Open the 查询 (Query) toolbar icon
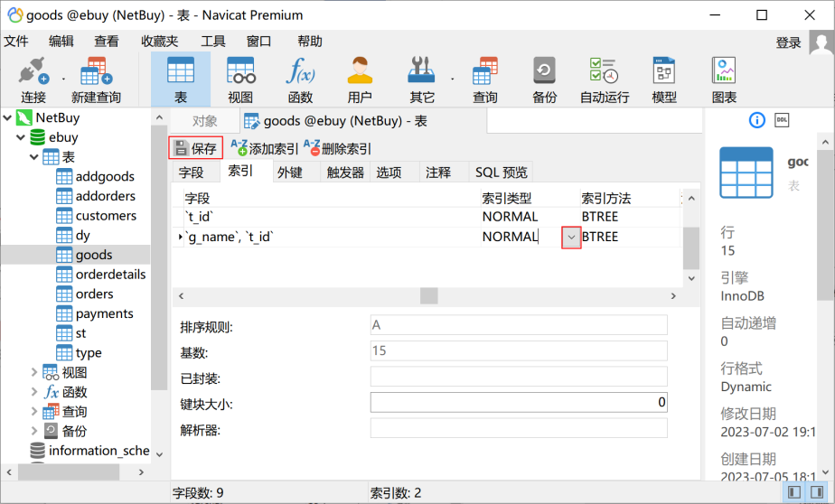 coord(485,79)
